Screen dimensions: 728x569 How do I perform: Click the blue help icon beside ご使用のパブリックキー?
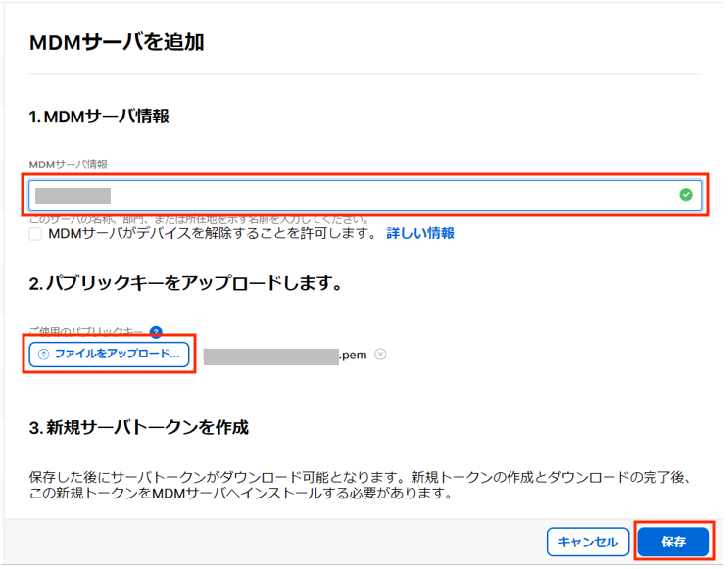(x=156, y=333)
